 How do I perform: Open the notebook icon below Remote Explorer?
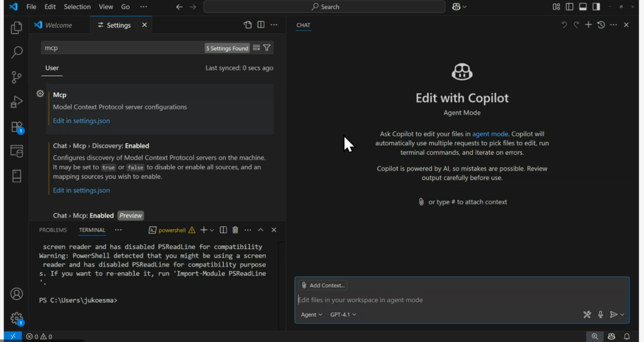[16, 176]
